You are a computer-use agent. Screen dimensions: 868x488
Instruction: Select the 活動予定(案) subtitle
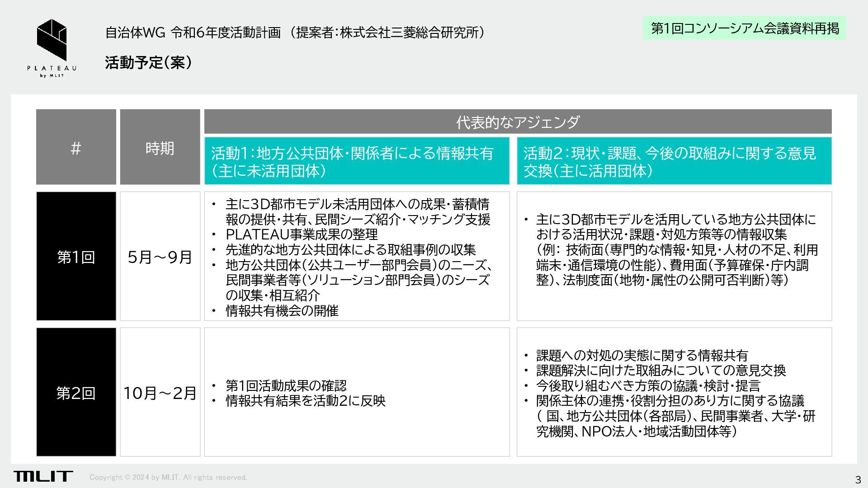[148, 62]
